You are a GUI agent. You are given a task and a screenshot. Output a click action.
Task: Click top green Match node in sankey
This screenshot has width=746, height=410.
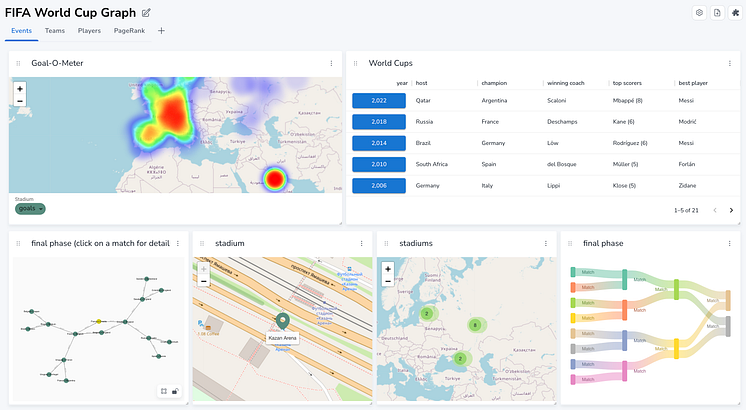click(x=573, y=272)
